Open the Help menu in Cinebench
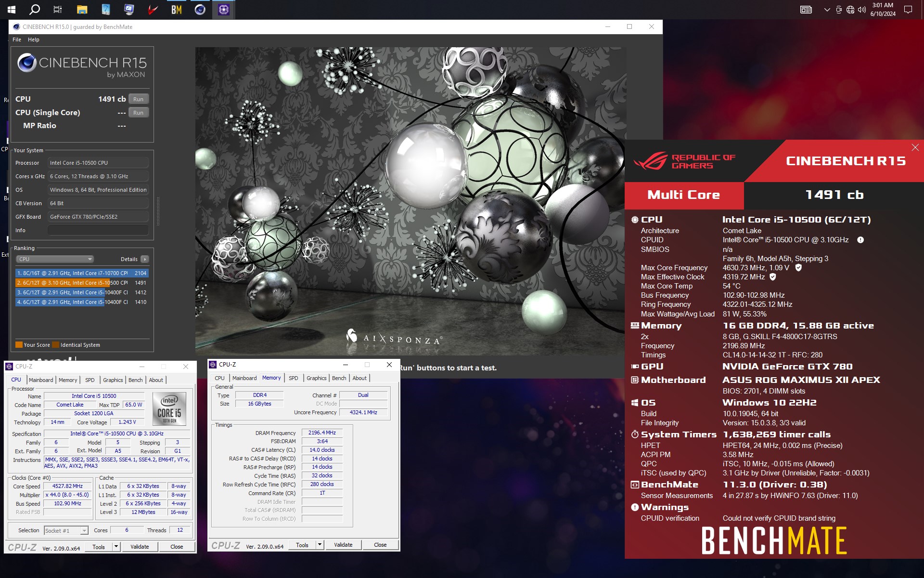This screenshot has width=924, height=578. click(34, 39)
